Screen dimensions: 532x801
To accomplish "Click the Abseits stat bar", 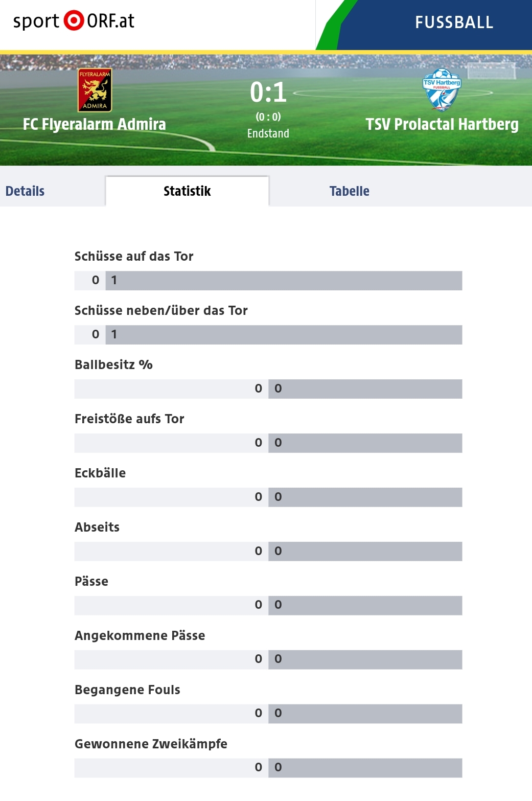I will (268, 552).
